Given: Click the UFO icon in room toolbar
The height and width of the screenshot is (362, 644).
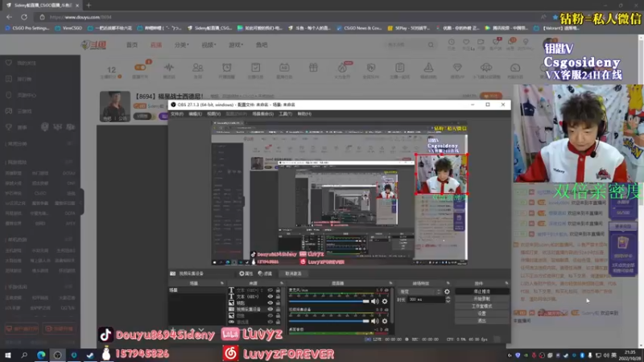Looking at the screenshot, I should (486, 68).
